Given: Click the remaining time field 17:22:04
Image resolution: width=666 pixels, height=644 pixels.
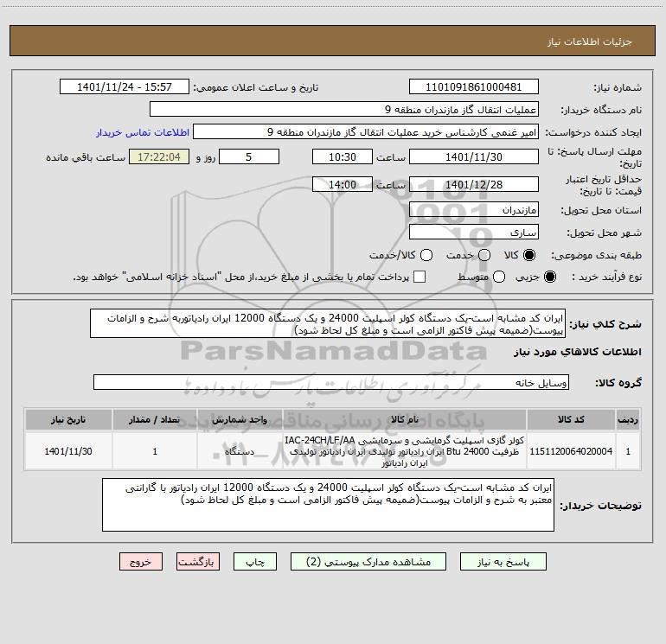Looking at the screenshot, I should (x=159, y=157).
